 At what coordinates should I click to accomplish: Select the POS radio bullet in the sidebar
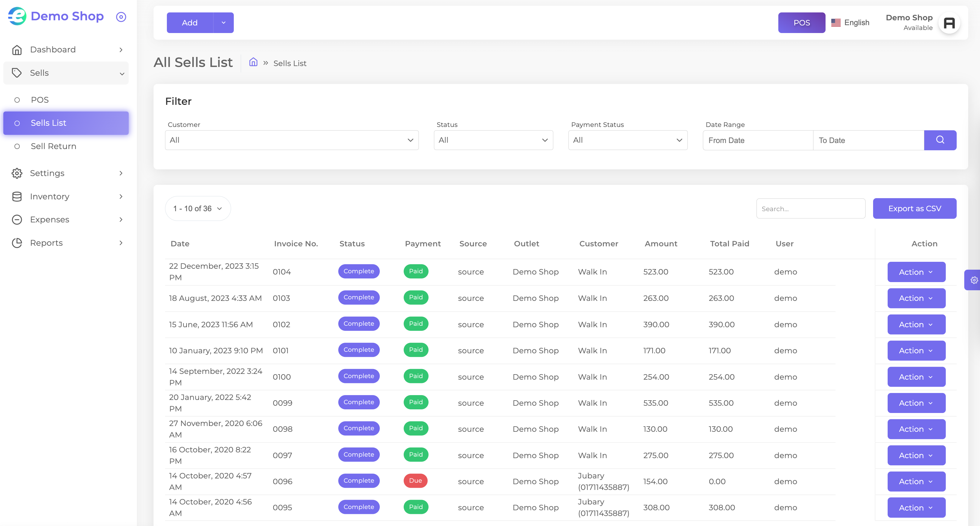(17, 100)
